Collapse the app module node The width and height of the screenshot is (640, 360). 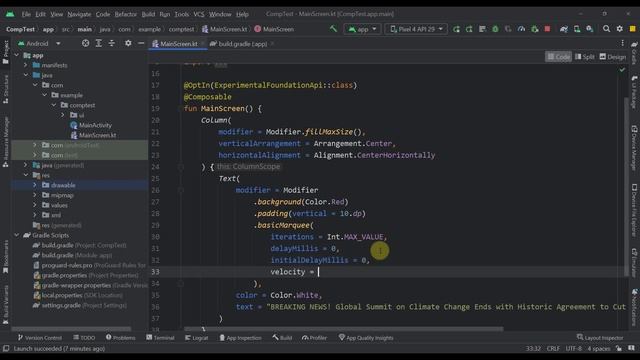[x=17, y=55]
